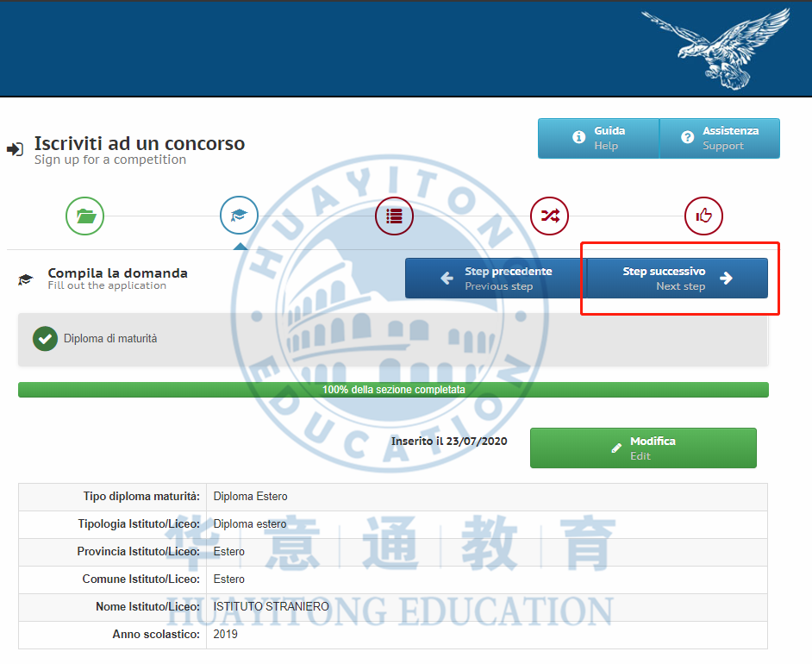
Task: Click the Anno scolastico label
Action: click(x=156, y=634)
